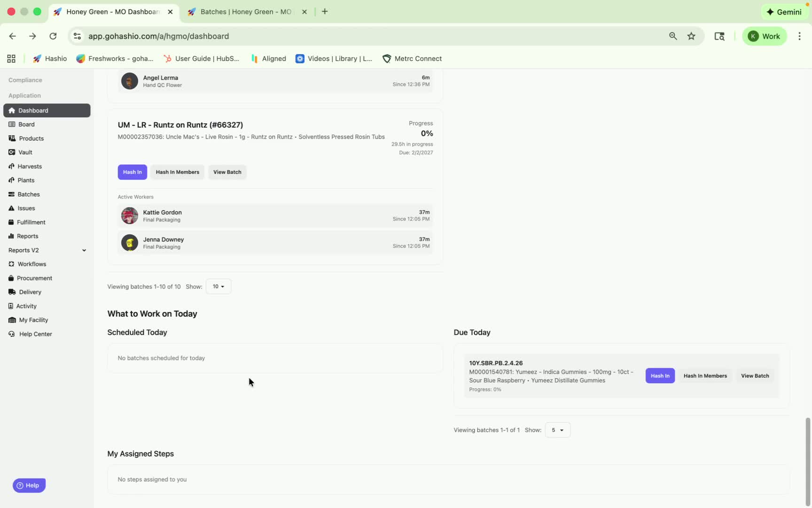
Task: Open the Workflows icon in sidebar
Action: tap(11, 264)
